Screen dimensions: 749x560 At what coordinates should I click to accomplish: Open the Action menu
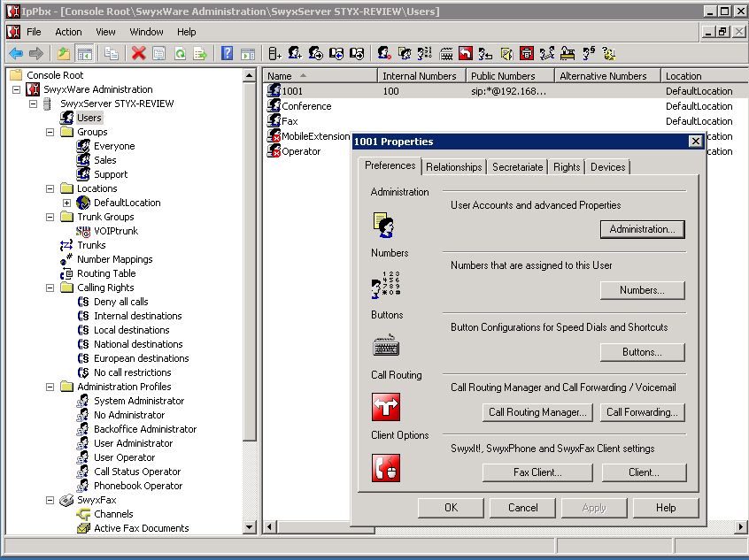point(68,32)
